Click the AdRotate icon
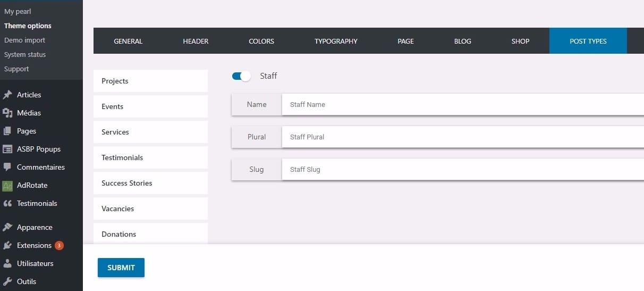 point(7,185)
